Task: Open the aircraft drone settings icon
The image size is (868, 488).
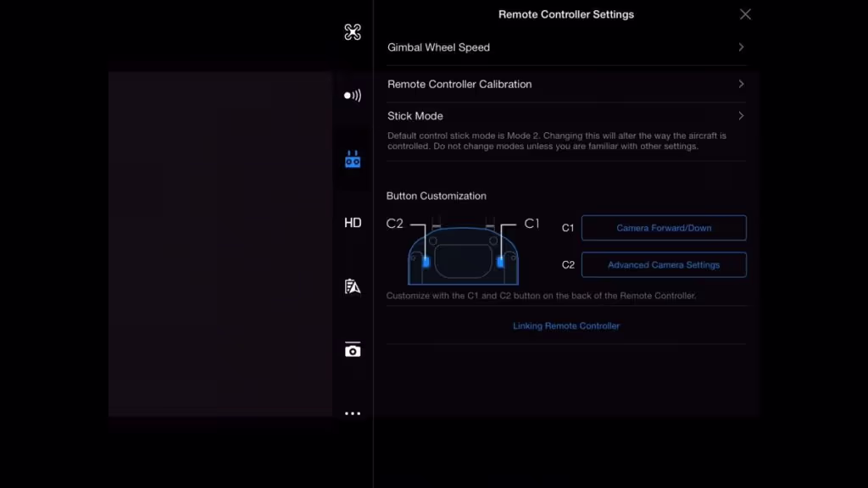Action: [353, 32]
